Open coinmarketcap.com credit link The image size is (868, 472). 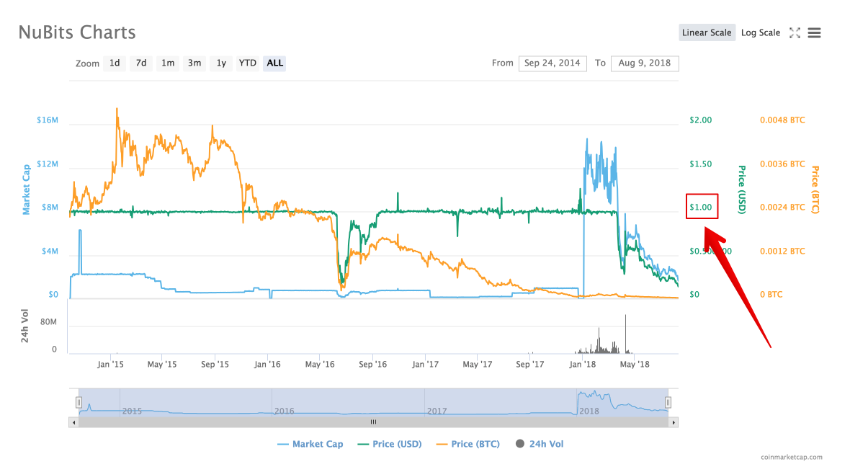tap(791, 457)
